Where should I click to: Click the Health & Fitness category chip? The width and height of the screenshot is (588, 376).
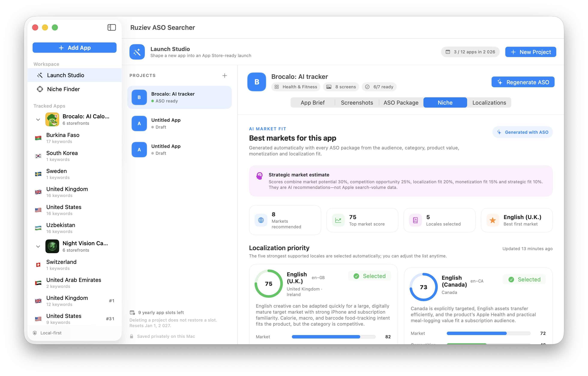click(x=296, y=87)
